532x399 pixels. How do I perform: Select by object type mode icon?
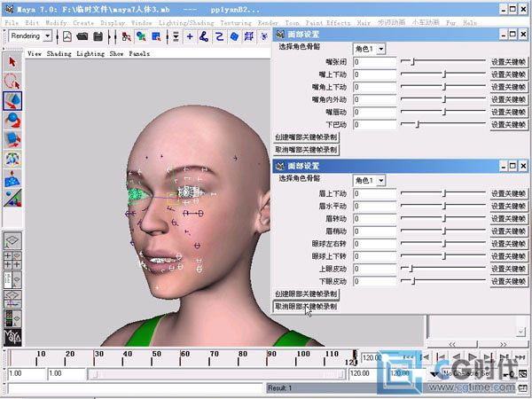(x=141, y=36)
